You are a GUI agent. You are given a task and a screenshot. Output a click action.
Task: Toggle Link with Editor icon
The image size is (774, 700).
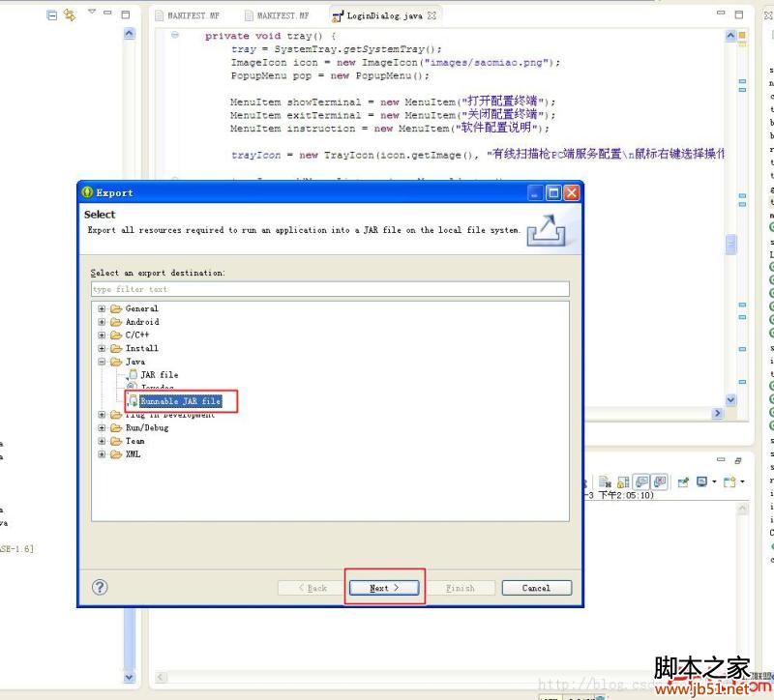pos(69,15)
